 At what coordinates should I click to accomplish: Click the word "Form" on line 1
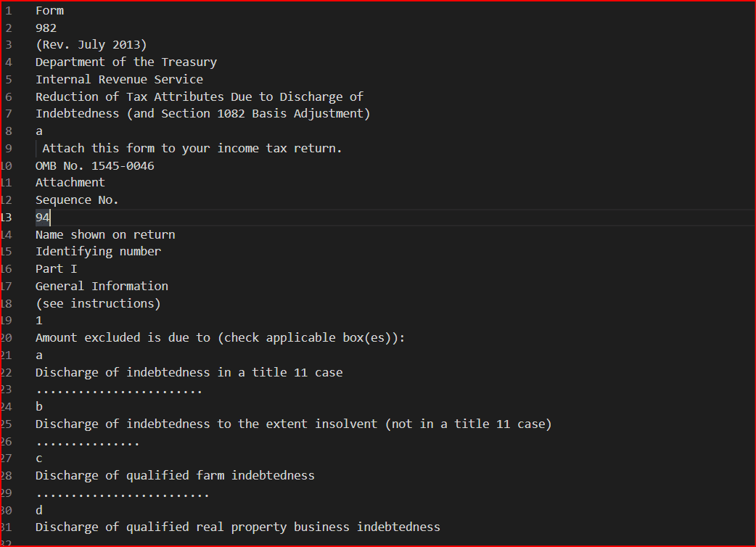(49, 11)
